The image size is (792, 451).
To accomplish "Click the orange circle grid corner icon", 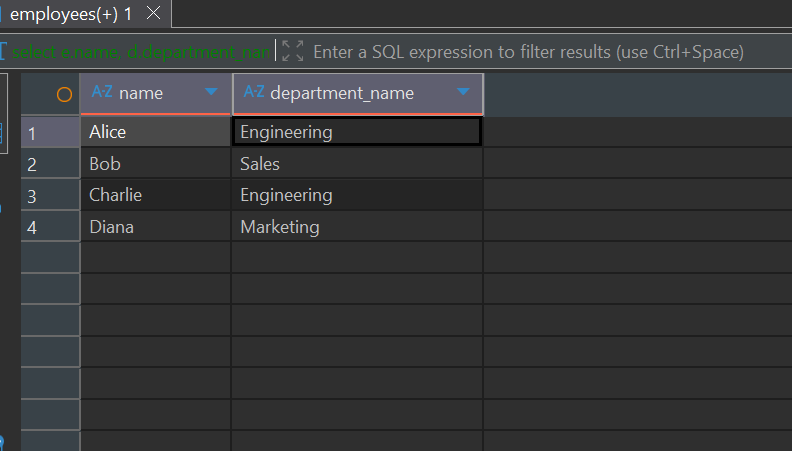I will coord(65,94).
